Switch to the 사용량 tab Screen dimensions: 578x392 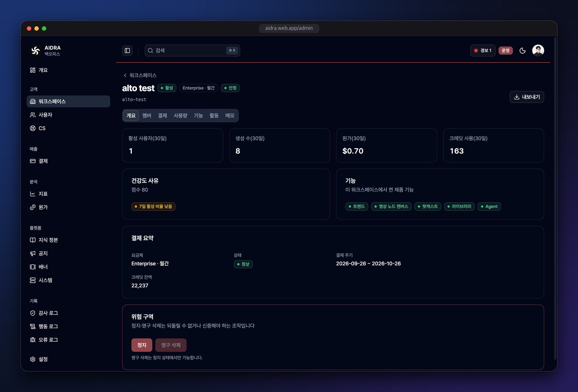180,116
